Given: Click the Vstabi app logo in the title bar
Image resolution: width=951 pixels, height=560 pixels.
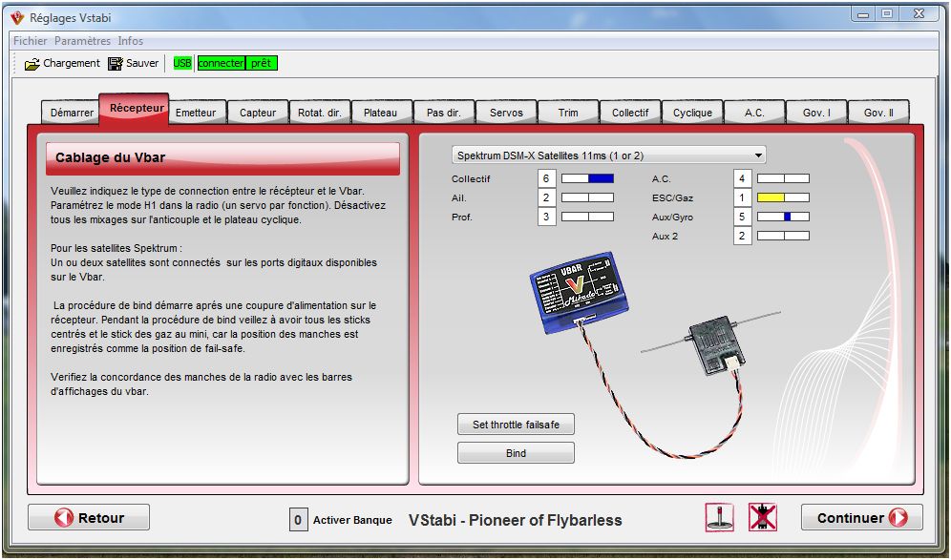Looking at the screenshot, I should 17,17.
